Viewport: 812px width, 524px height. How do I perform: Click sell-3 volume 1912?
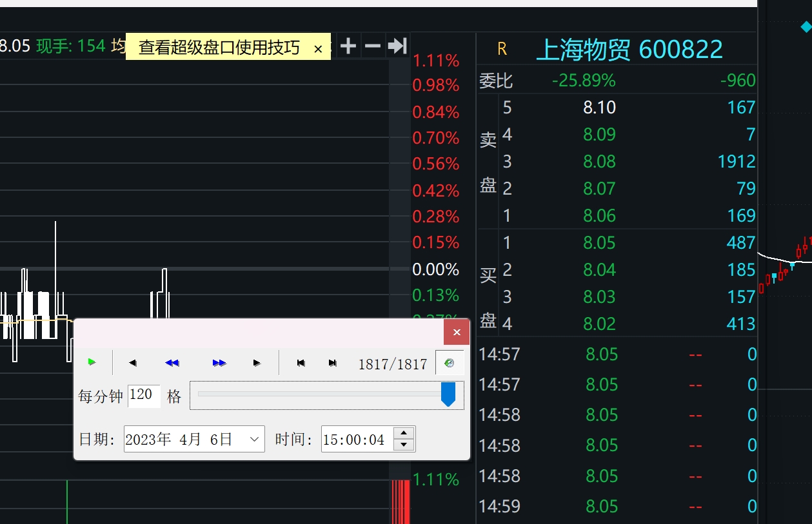[737, 161]
